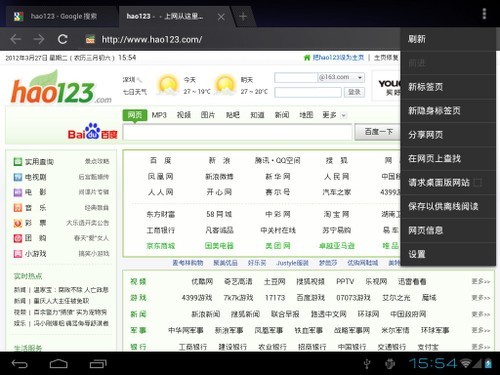Open the 淘宝网 link
This screenshot has width=500, height=375.
click(x=336, y=214)
